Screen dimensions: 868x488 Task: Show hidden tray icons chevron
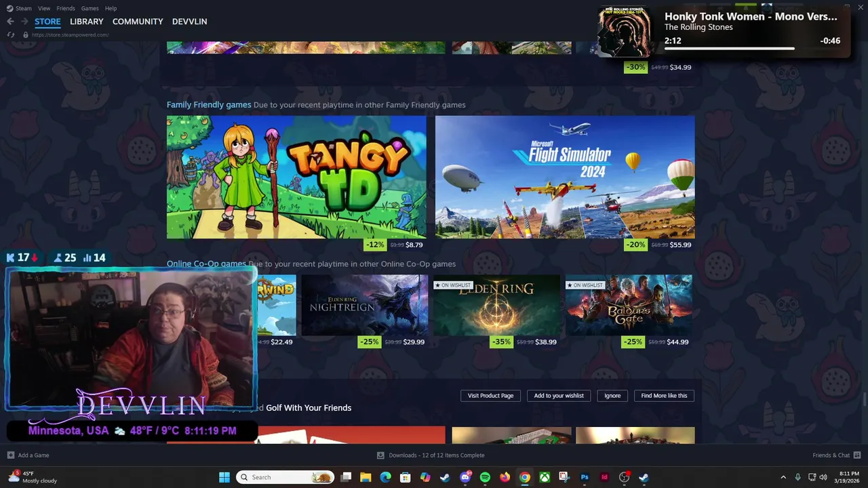(x=783, y=477)
